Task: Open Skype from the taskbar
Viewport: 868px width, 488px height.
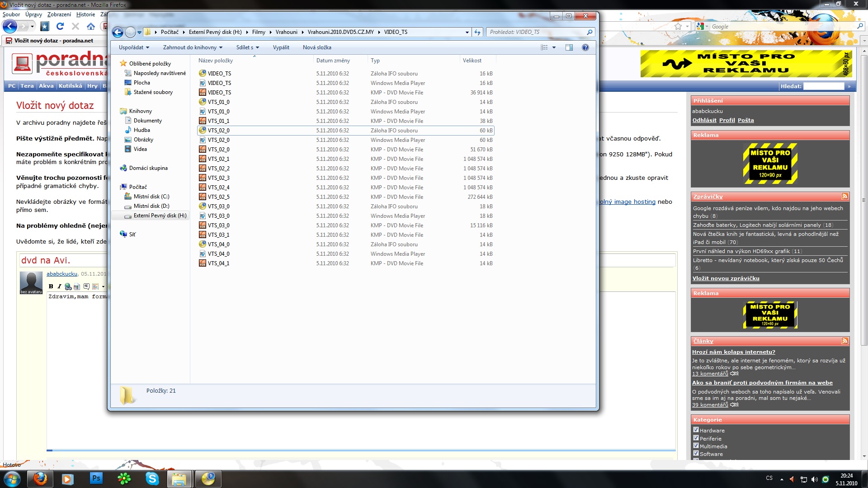Action: click(152, 478)
